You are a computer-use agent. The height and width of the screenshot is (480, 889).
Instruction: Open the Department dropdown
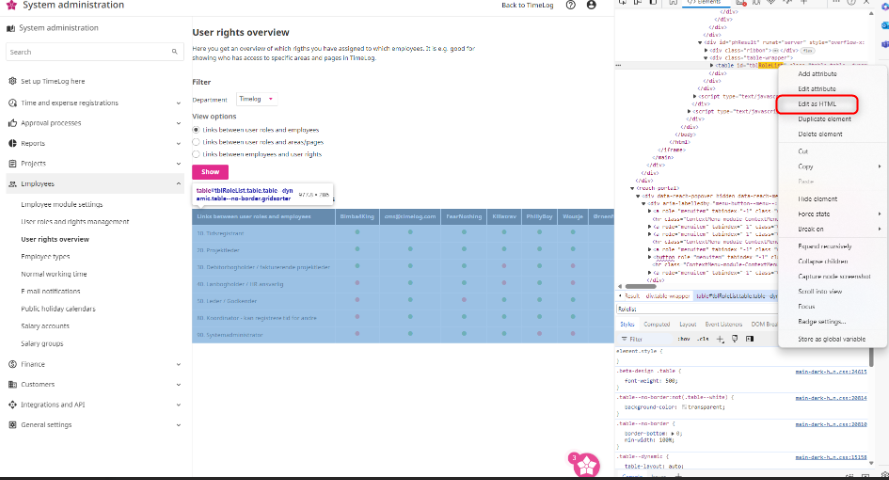pyautogui.click(x=257, y=99)
